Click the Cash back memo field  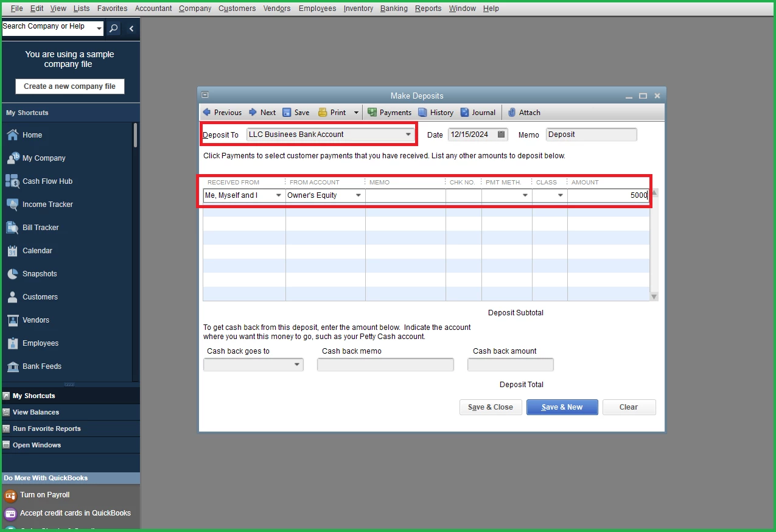[385, 365]
